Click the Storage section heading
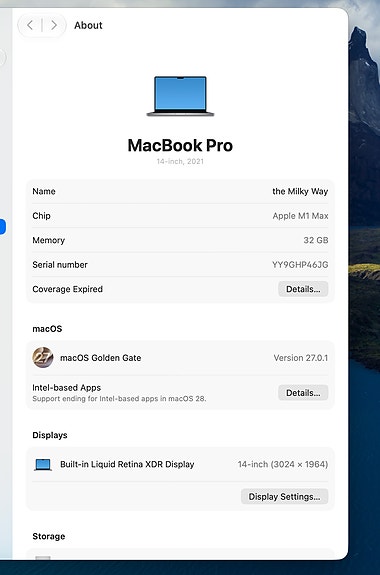The image size is (380, 575). [x=49, y=536]
